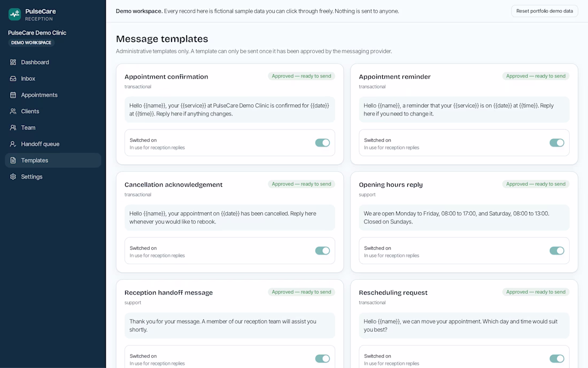Open the Appointments sidebar label
This screenshot has width=588, height=368.
40,95
